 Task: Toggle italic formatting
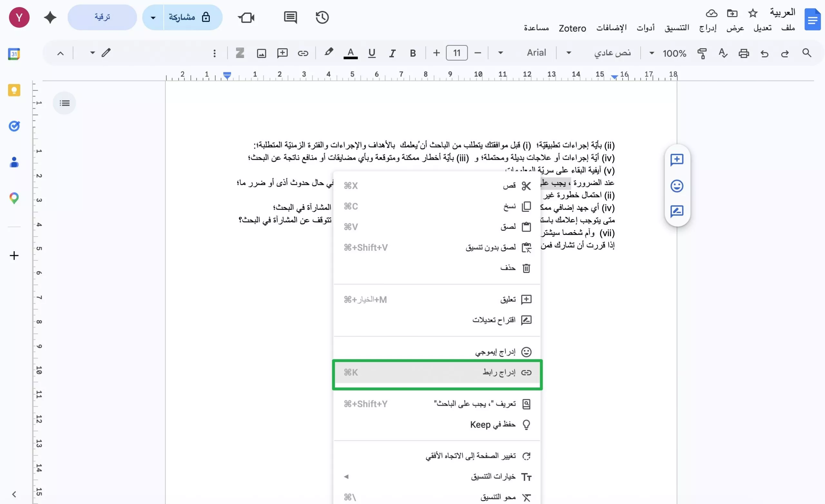[392, 53]
